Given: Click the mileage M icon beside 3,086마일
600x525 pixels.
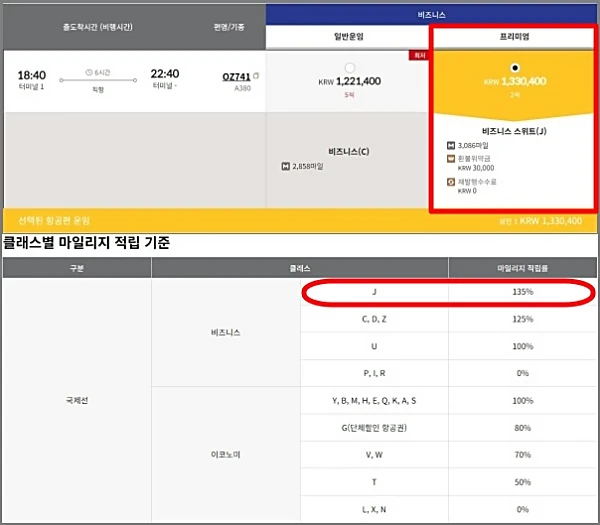Looking at the screenshot, I should pos(451,145).
